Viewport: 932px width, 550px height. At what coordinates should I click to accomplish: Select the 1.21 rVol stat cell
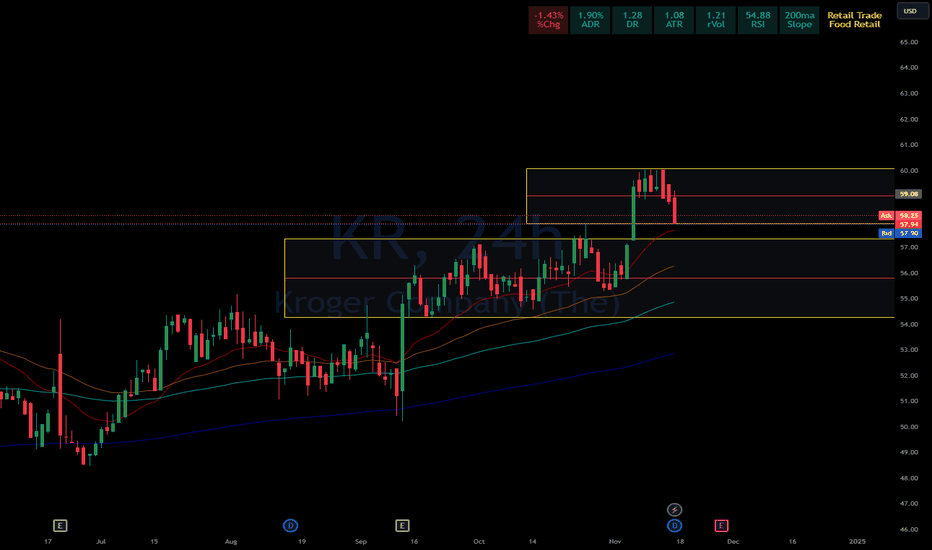click(716, 20)
